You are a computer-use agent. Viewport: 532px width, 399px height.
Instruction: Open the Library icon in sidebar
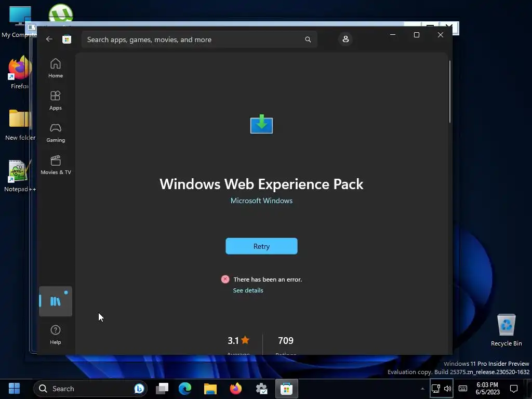(56, 301)
